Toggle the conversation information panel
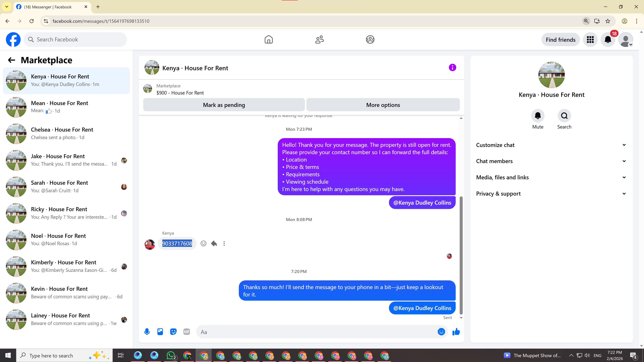644x362 pixels. click(452, 67)
